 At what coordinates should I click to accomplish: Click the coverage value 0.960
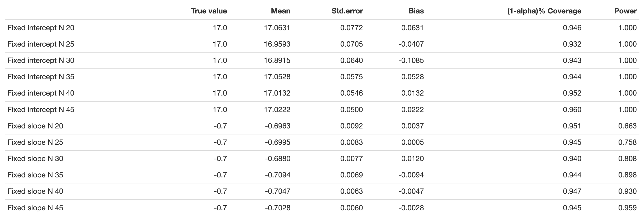click(572, 110)
